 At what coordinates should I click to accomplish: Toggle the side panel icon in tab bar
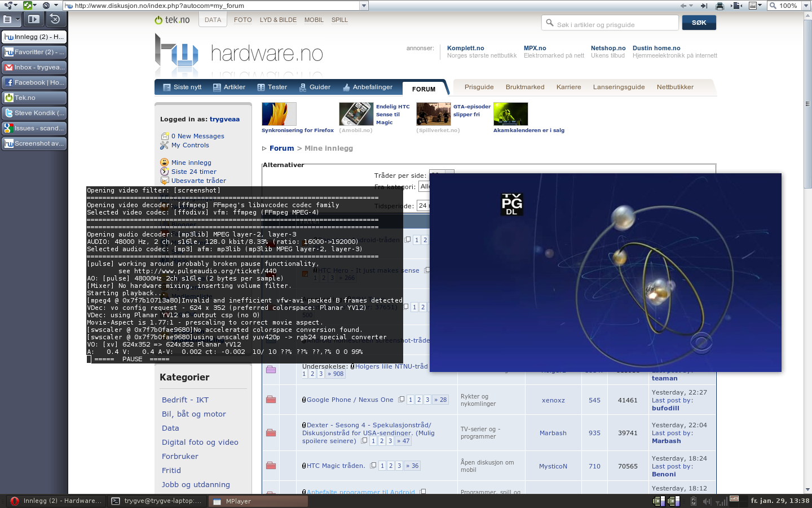(x=33, y=19)
